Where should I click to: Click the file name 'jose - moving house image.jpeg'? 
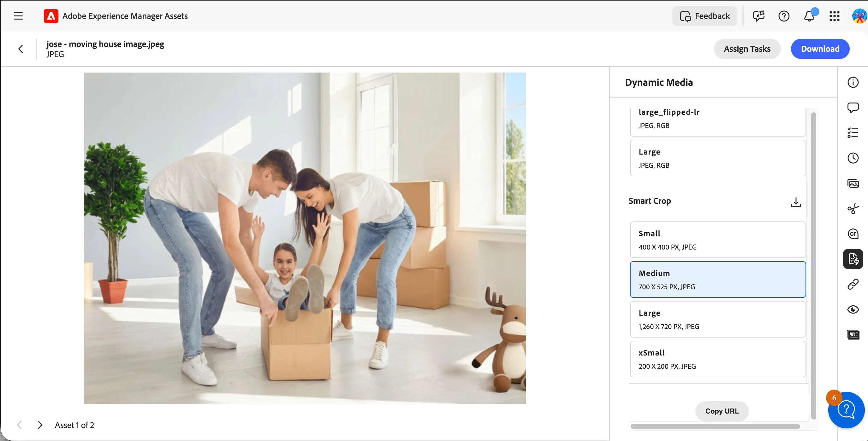point(105,44)
